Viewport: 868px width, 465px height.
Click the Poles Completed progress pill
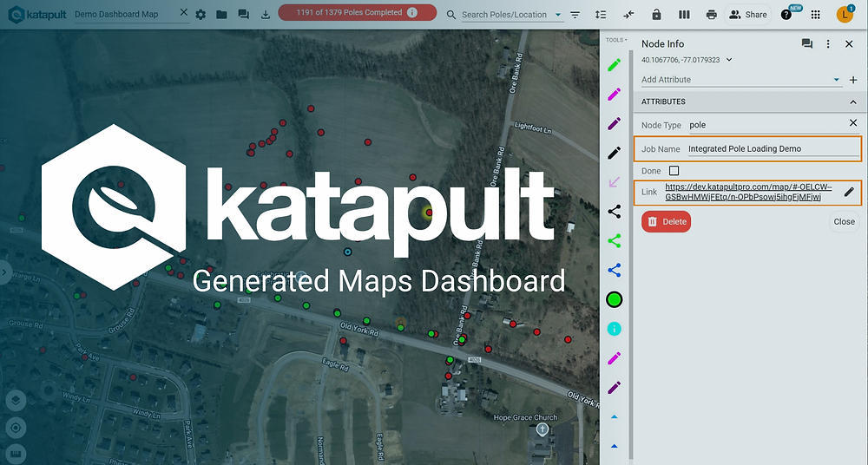(357, 12)
